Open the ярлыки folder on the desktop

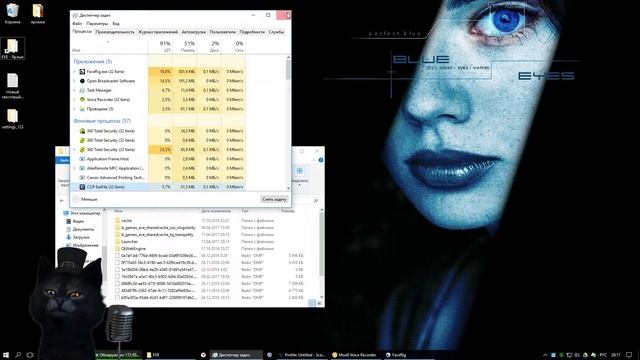pyautogui.click(x=38, y=13)
